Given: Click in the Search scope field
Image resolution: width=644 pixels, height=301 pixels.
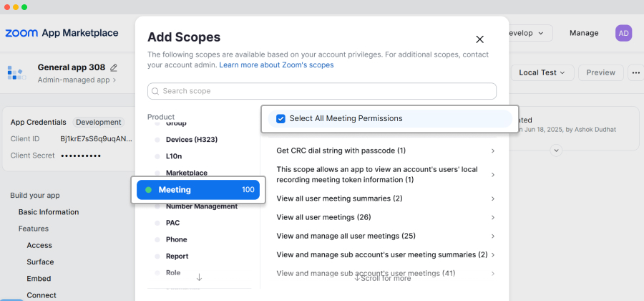Looking at the screenshot, I should pos(322,91).
